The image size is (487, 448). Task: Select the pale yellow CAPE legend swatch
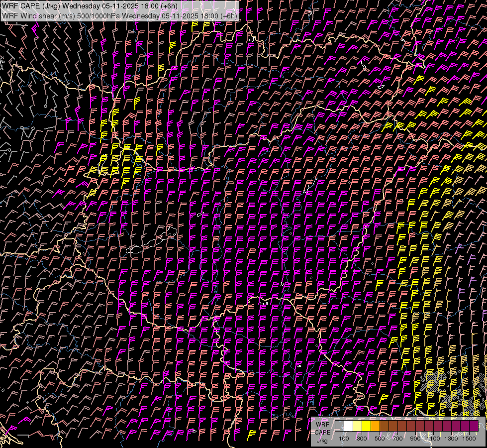click(x=358, y=426)
